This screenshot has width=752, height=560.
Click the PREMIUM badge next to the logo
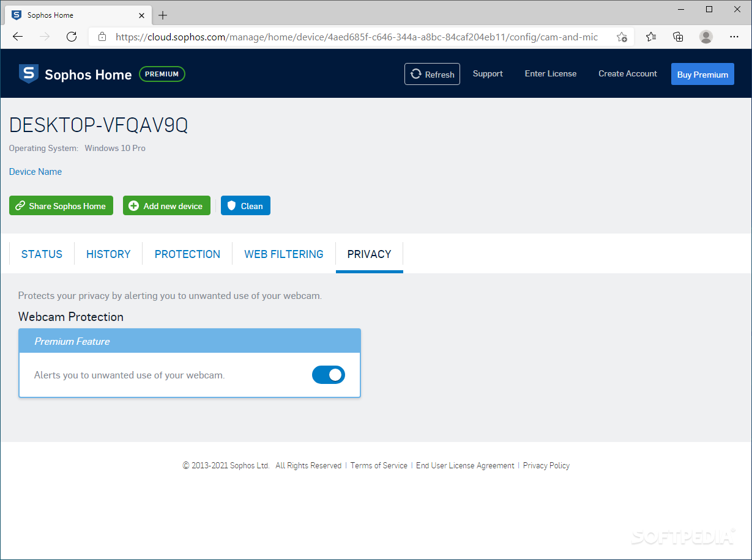162,74
